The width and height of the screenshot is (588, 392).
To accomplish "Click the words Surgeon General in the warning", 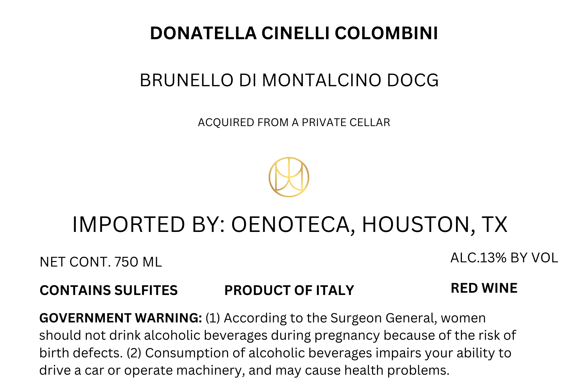I will 384,318.
